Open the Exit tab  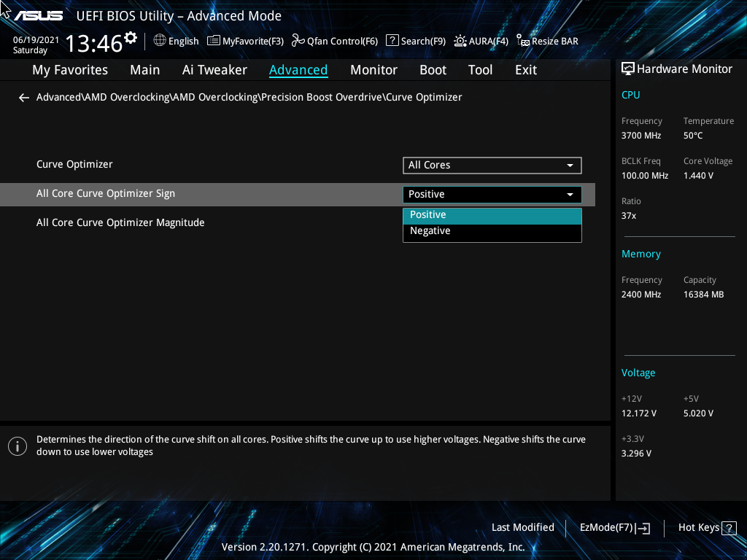coord(526,70)
